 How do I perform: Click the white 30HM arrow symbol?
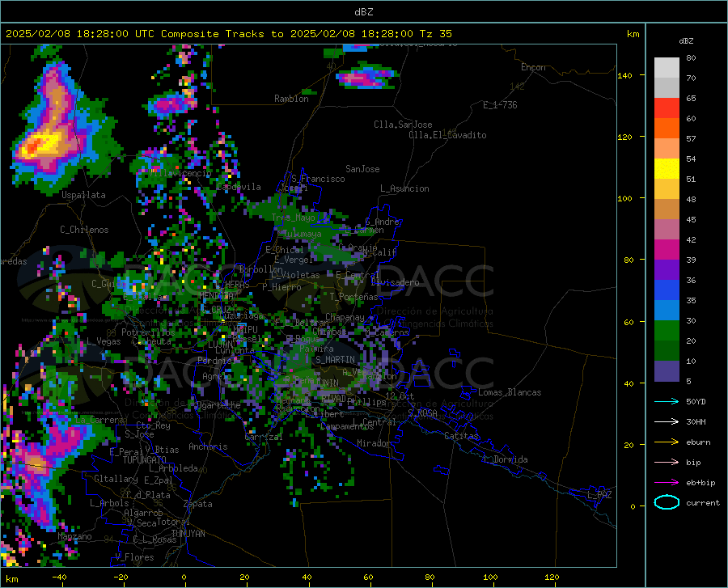pos(667,421)
